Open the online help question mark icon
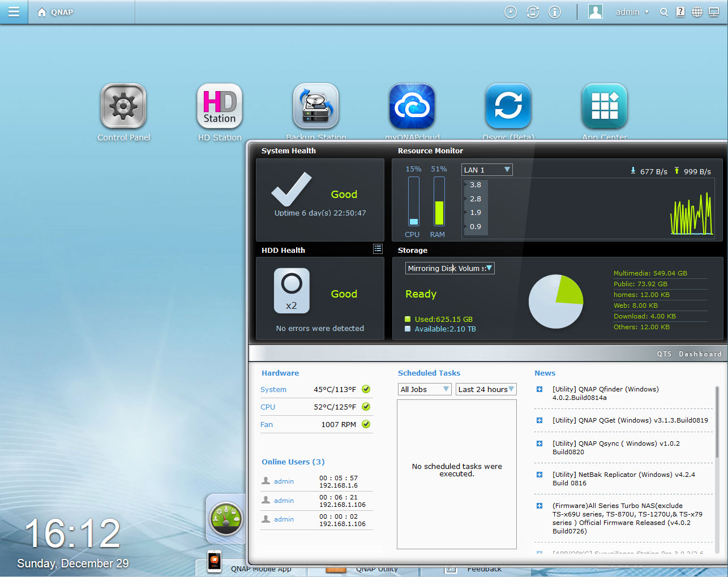 [x=680, y=11]
